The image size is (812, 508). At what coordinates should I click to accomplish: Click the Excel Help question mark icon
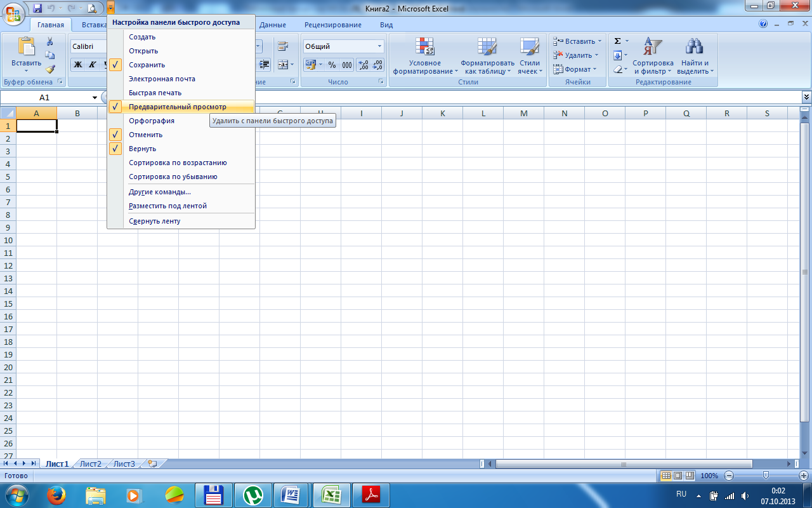763,23
